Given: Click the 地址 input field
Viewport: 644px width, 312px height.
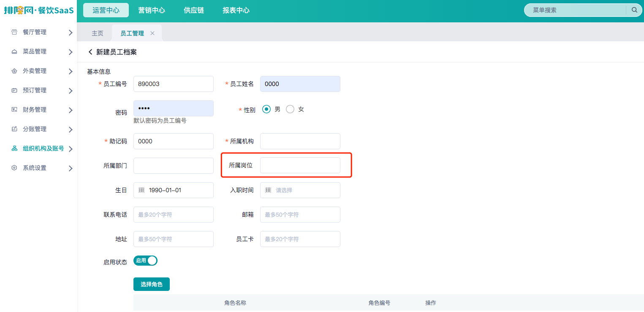Looking at the screenshot, I should click(x=174, y=239).
